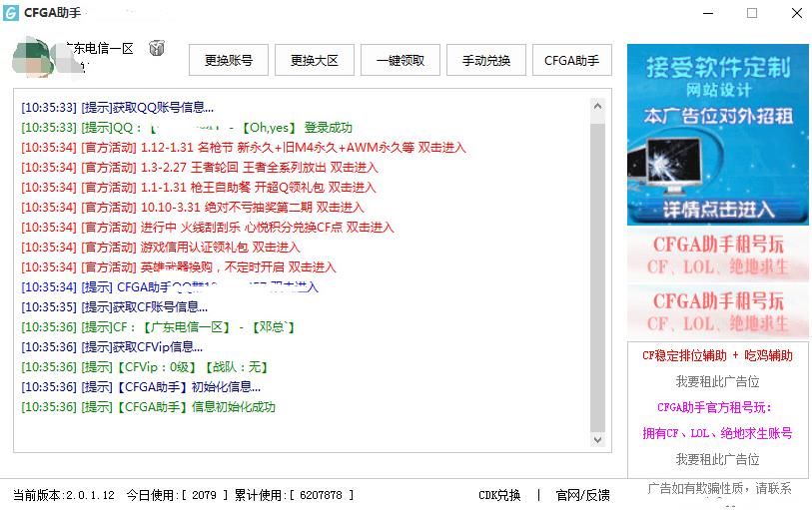Click the log vertical scrollbar thumb

pos(597,277)
